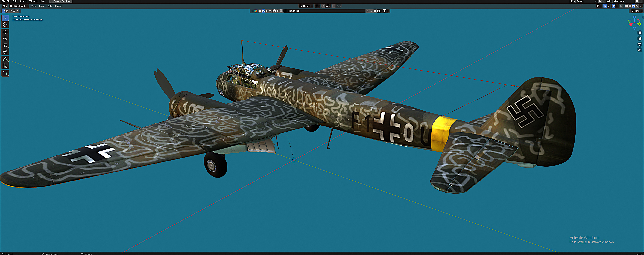644x255 pixels.
Task: Select the Add Cube tool
Action: pyautogui.click(x=5, y=73)
